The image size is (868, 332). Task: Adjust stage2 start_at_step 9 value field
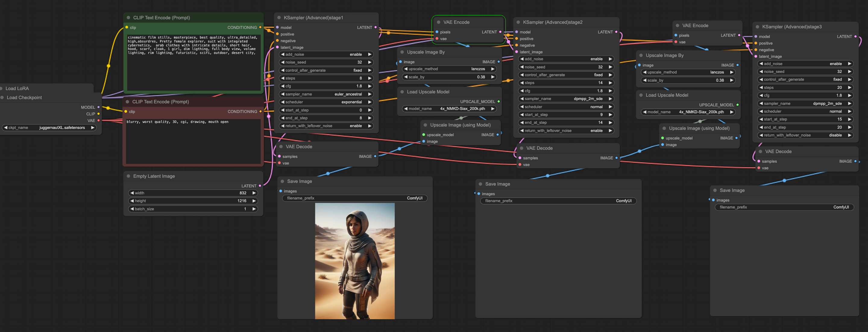pyautogui.click(x=566, y=115)
